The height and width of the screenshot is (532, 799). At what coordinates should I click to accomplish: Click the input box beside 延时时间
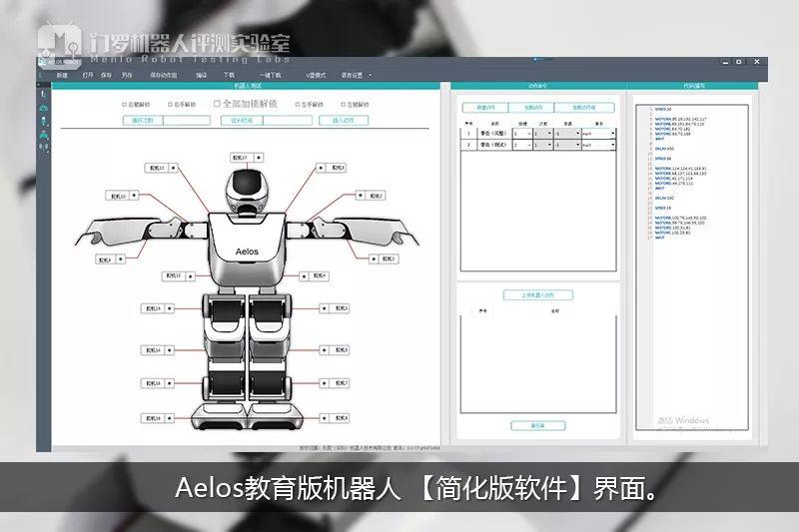click(288, 121)
